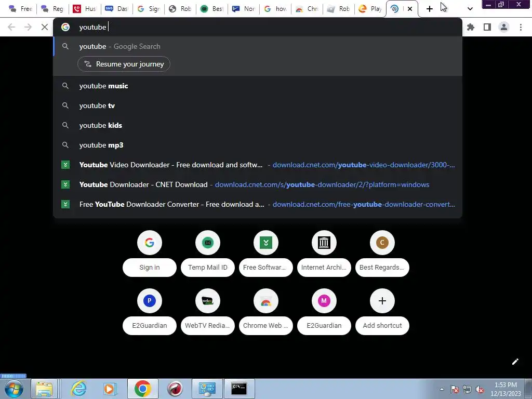The image size is (532, 399).
Task: Open 'Best Regards...' shortcut icon
Action: click(382, 243)
